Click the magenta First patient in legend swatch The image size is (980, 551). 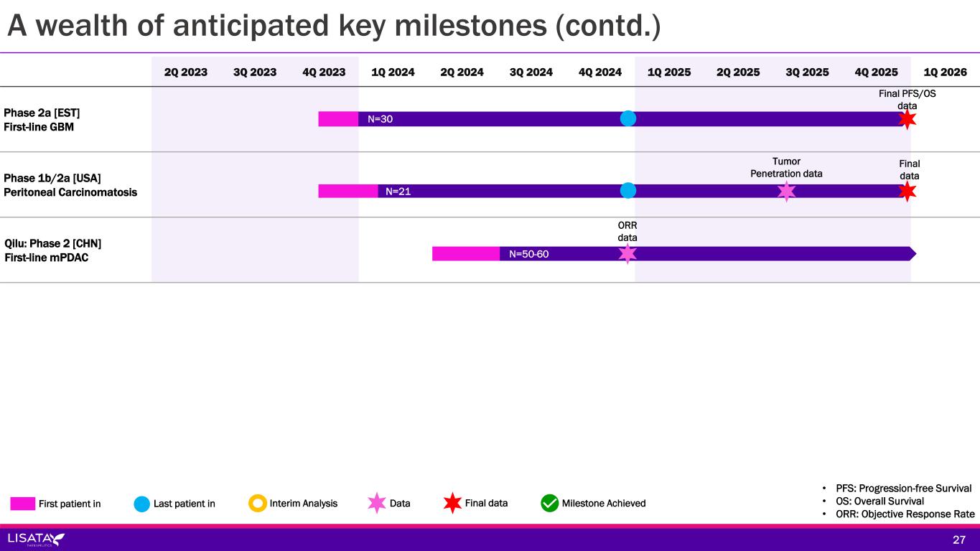coord(22,503)
